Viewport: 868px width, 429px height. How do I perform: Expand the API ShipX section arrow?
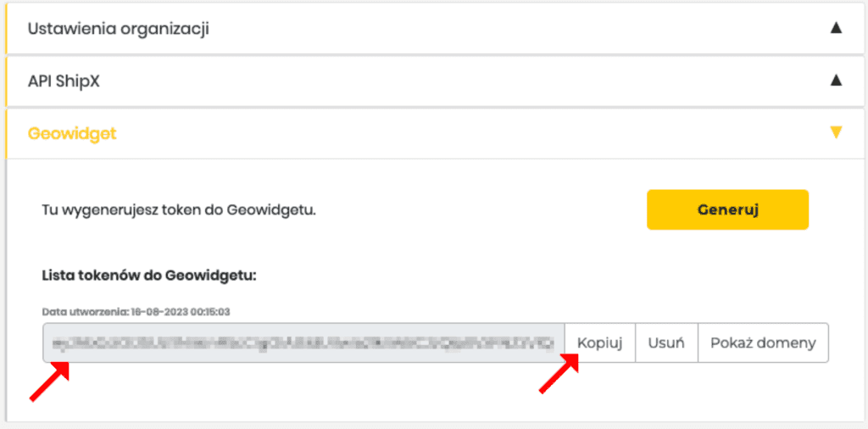[836, 81]
